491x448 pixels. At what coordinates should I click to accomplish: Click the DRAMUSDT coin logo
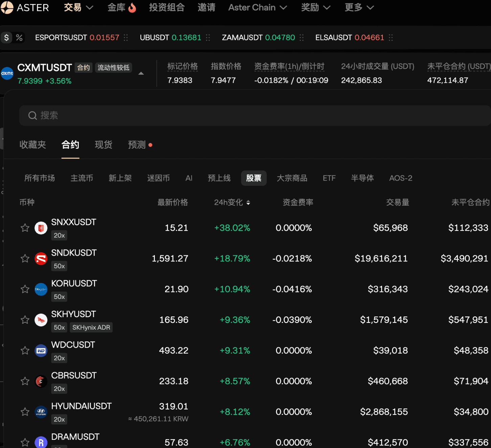(41, 442)
